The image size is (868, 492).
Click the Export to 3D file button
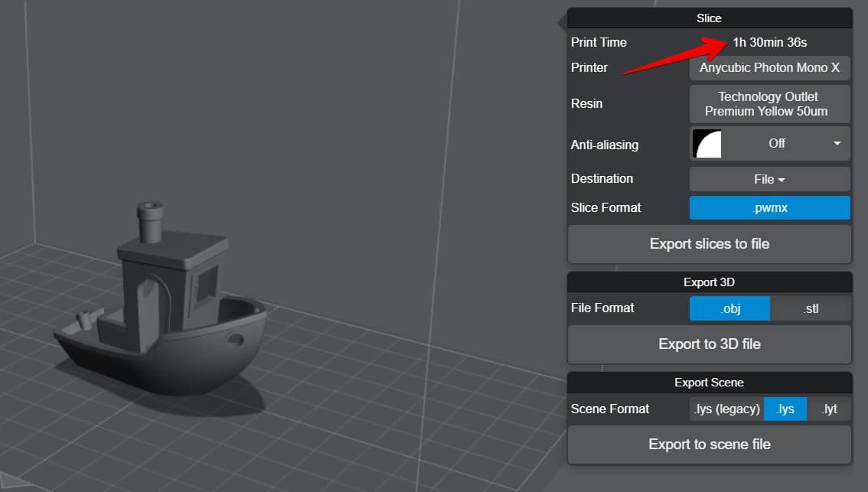click(x=709, y=344)
